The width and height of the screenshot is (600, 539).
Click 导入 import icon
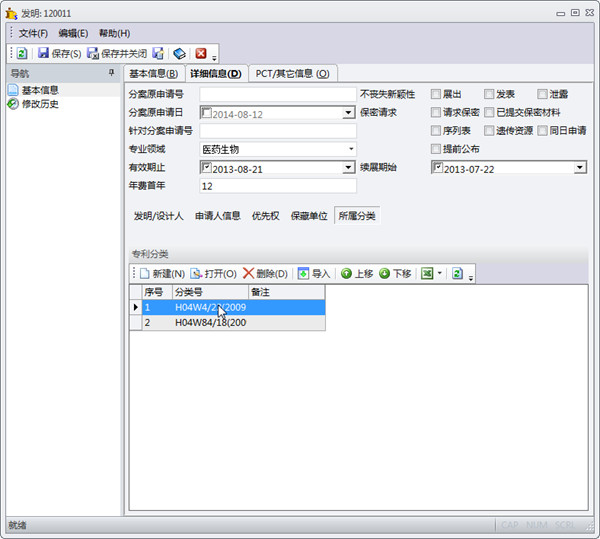[303, 273]
